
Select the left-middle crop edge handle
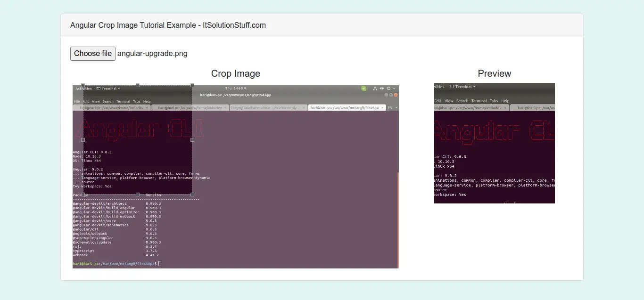tap(83, 140)
